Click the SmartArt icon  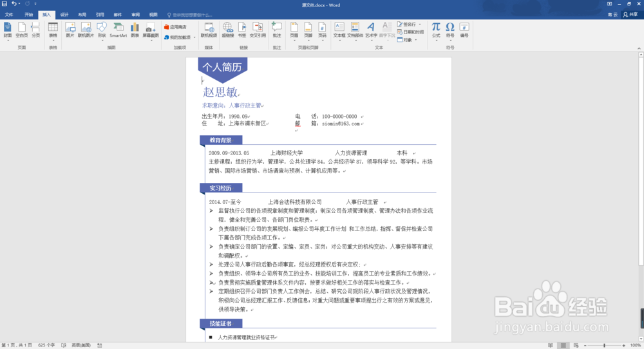[118, 30]
